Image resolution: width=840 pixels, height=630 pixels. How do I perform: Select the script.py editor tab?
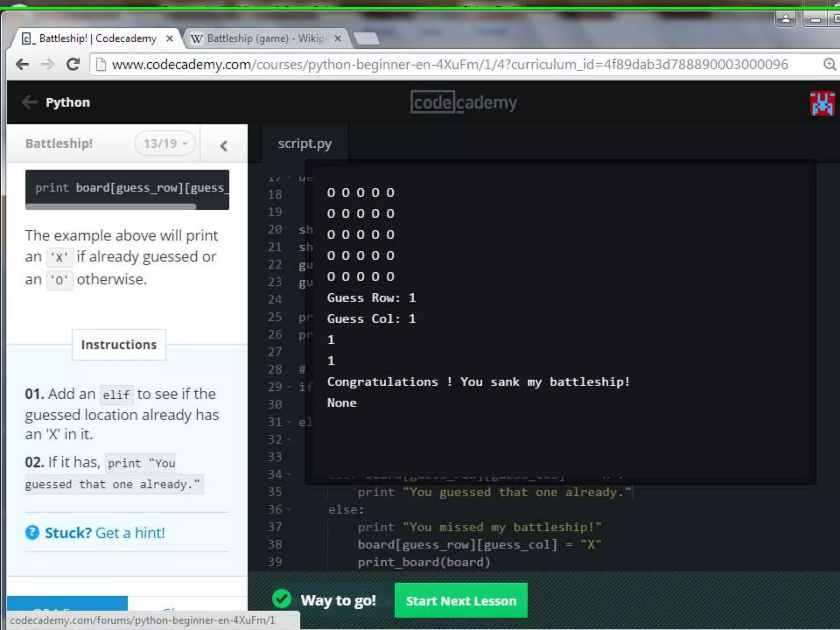click(x=304, y=144)
